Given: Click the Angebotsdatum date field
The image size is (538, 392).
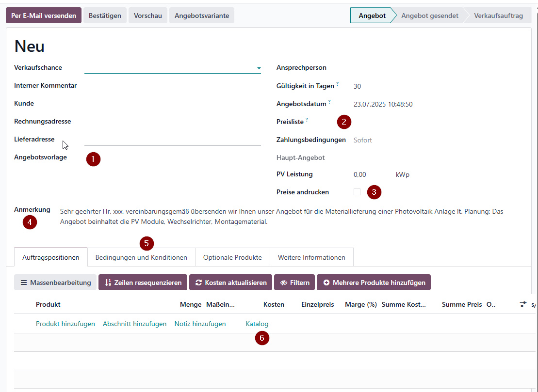Looking at the screenshot, I should point(383,104).
